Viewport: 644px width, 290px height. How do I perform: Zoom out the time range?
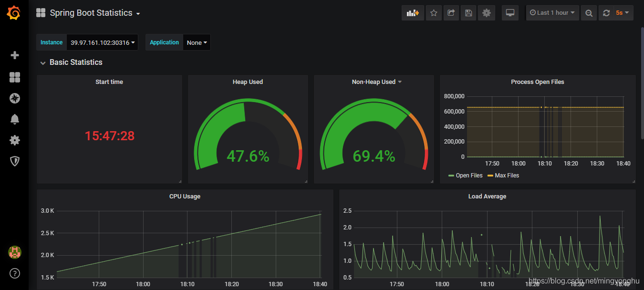[x=588, y=13]
